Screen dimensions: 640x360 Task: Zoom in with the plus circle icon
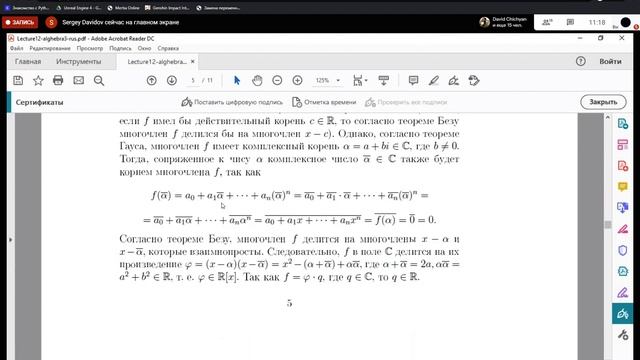[x=297, y=80]
